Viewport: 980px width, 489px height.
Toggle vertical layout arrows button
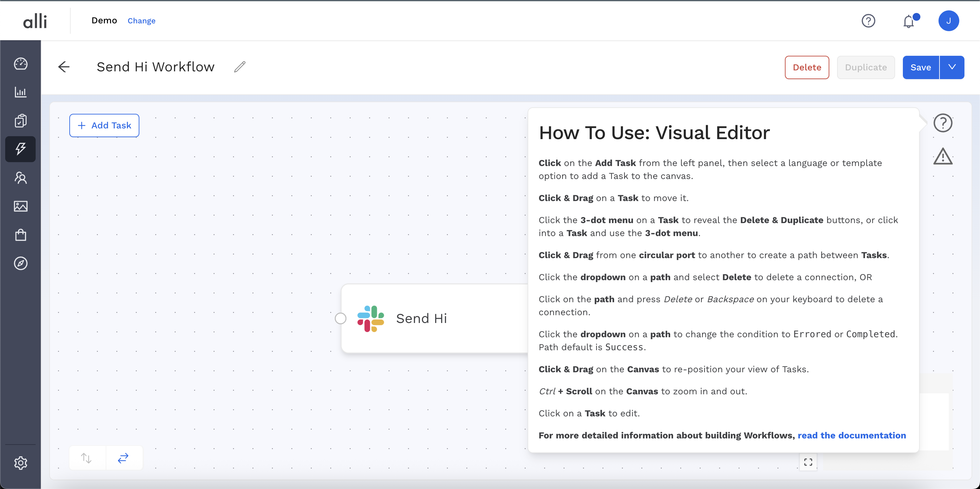pyautogui.click(x=87, y=458)
